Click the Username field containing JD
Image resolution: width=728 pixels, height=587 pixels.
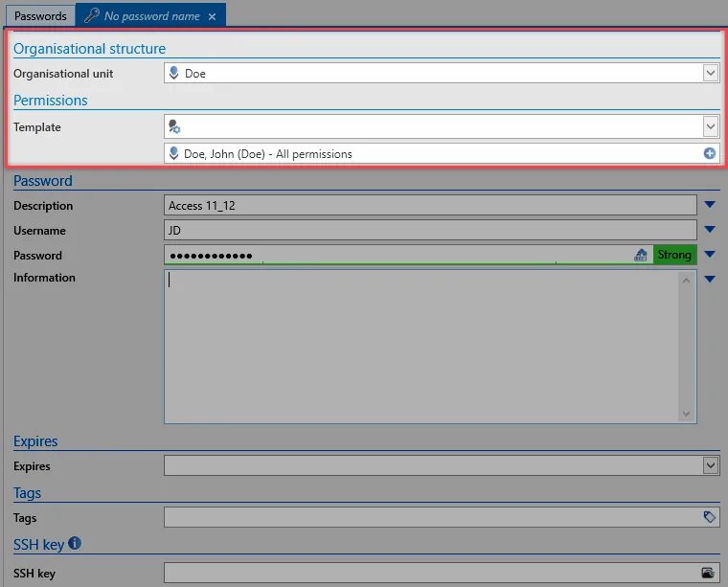pos(430,230)
